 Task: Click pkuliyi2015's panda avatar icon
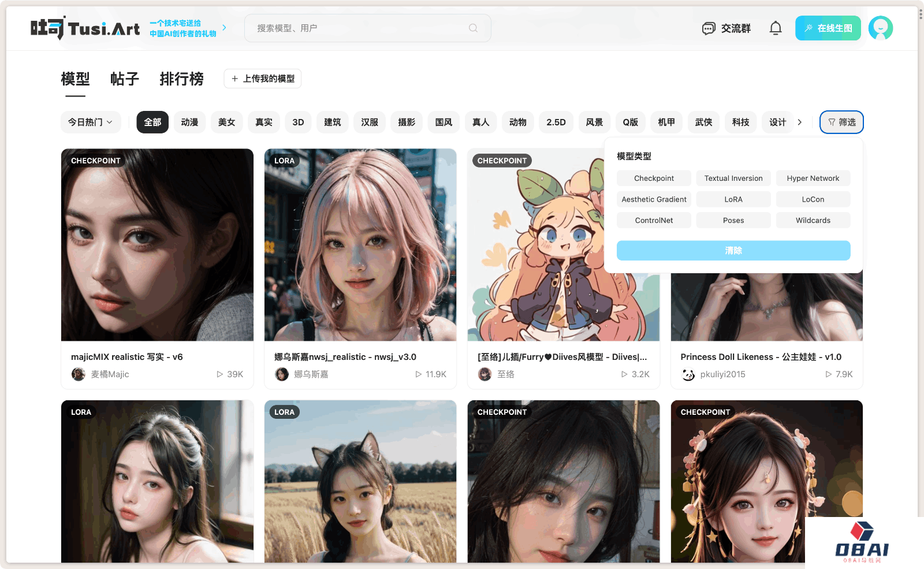[x=687, y=374]
